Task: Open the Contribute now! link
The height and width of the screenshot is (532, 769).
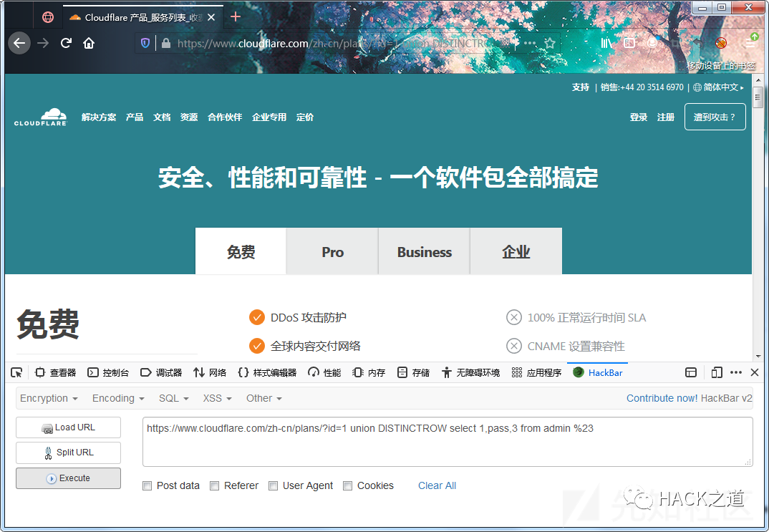Action: [x=662, y=398]
